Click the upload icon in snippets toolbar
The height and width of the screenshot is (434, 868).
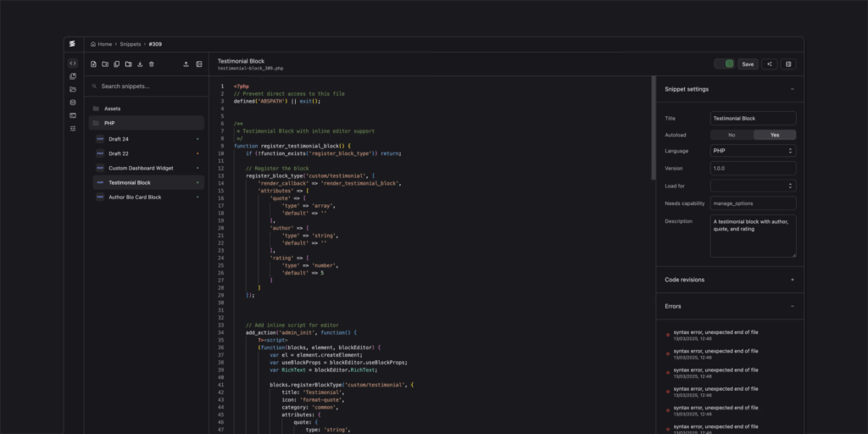186,64
